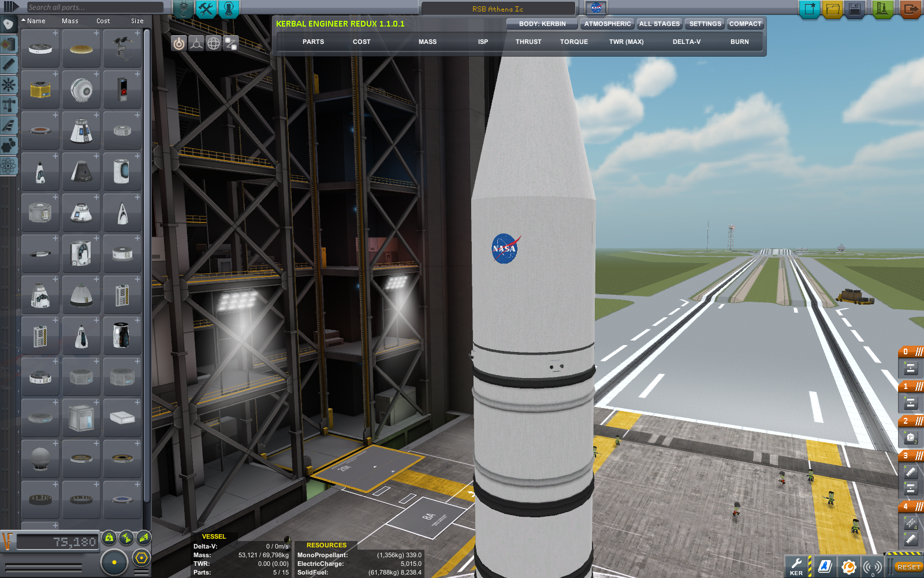Open Kerbal Engineer KER toolbar button
The height and width of the screenshot is (578, 924).
[796, 566]
